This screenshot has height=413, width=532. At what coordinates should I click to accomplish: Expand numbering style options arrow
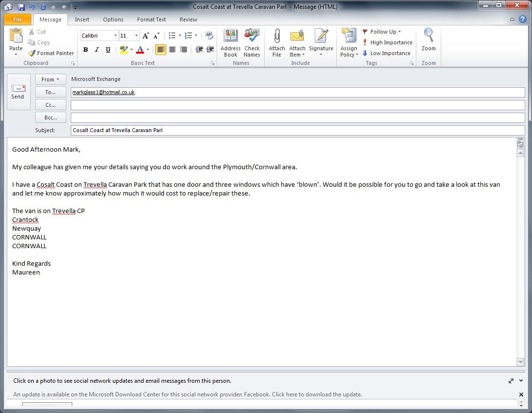[x=196, y=36]
